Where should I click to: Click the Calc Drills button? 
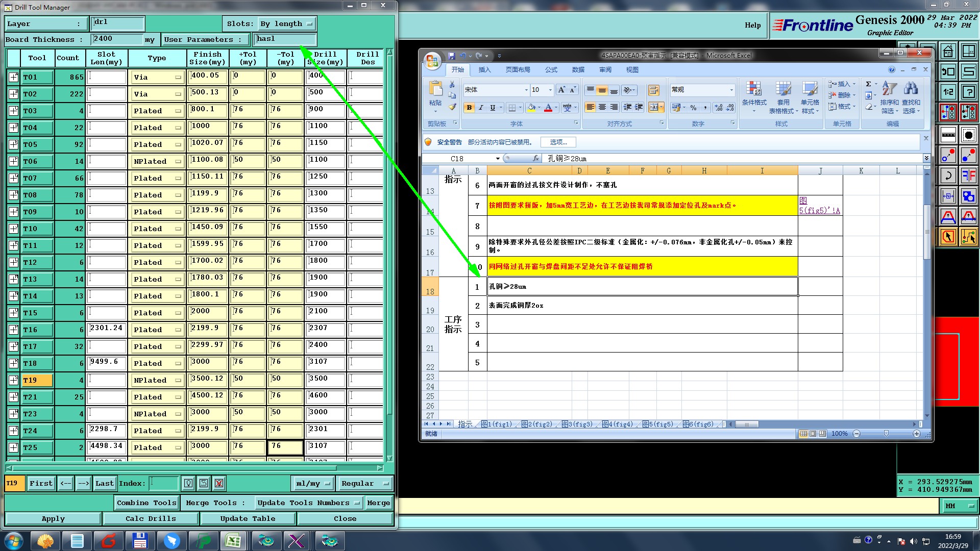point(151,518)
